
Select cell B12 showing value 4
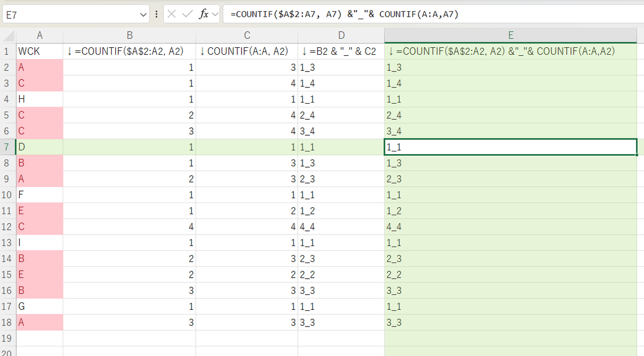[129, 227]
